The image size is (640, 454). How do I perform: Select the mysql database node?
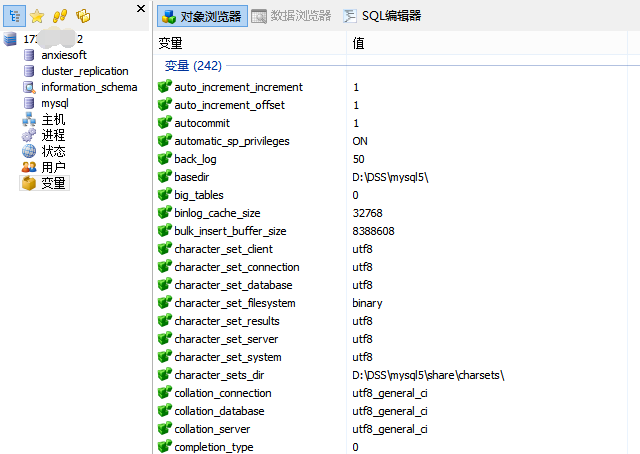(55, 103)
